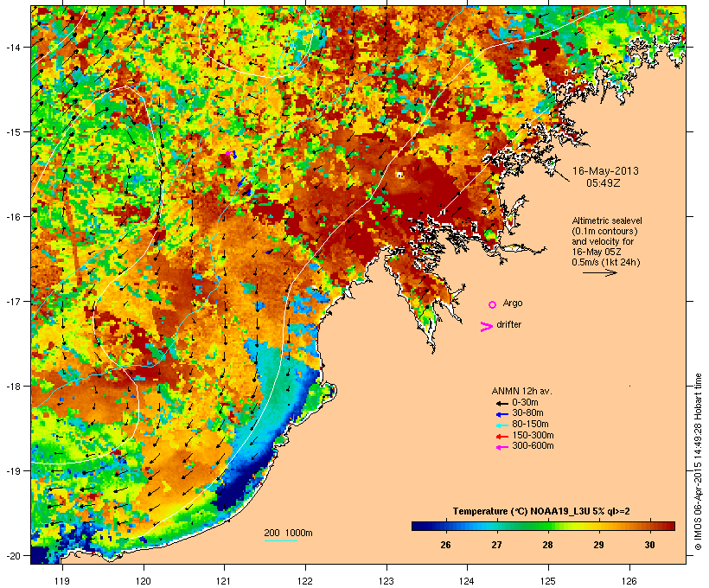Click the cyan 200m isobath legend line

pyautogui.click(x=280, y=541)
